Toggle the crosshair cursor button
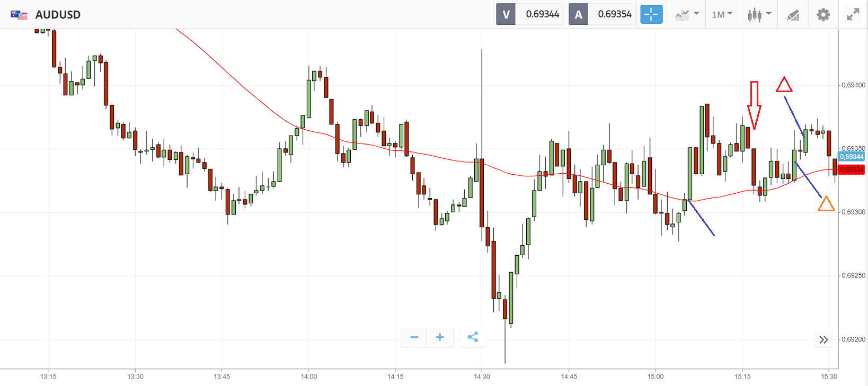The image size is (868, 386). tap(651, 14)
